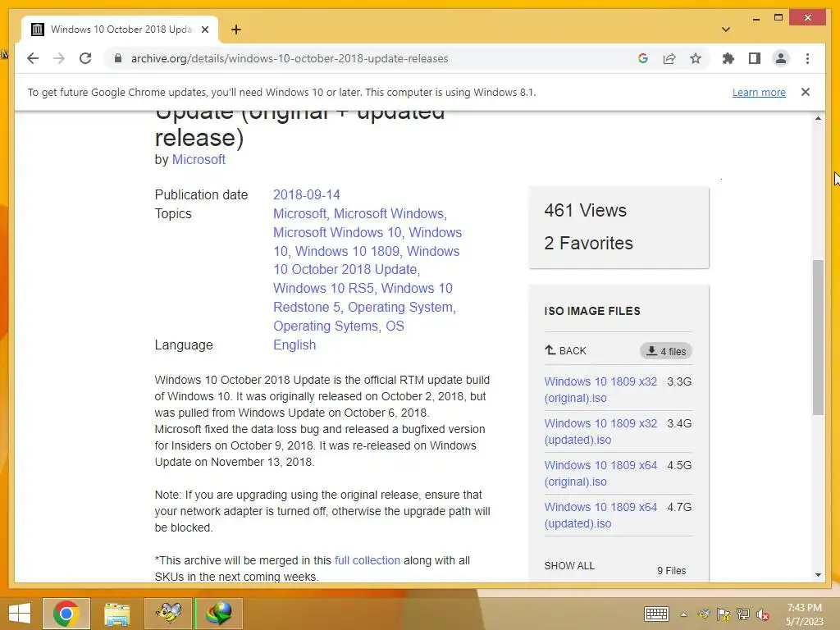Open the full collection link
Viewport: 840px width, 630px height.
(367, 560)
